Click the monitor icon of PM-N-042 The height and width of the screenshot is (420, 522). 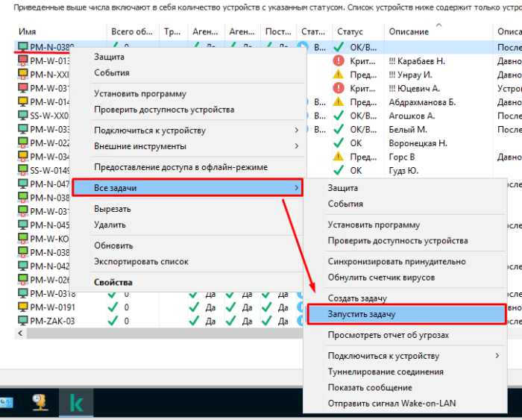coord(22,266)
